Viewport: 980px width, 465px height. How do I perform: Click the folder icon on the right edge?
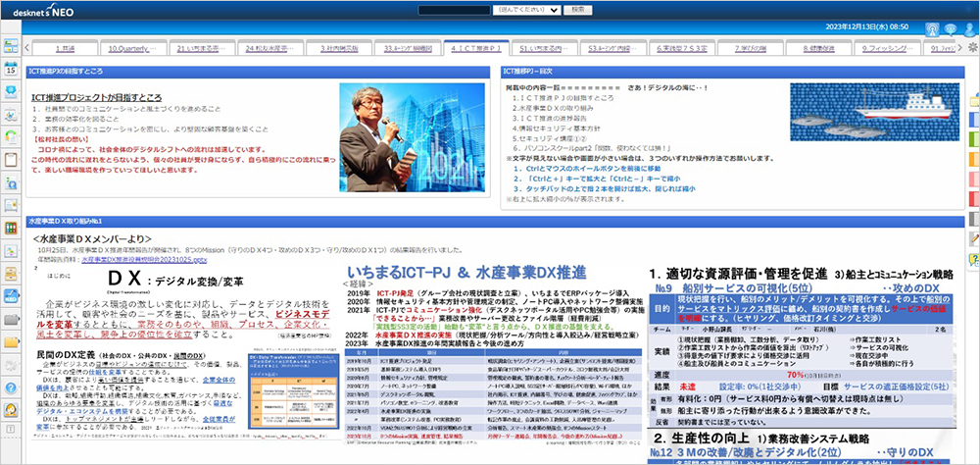(975, 100)
